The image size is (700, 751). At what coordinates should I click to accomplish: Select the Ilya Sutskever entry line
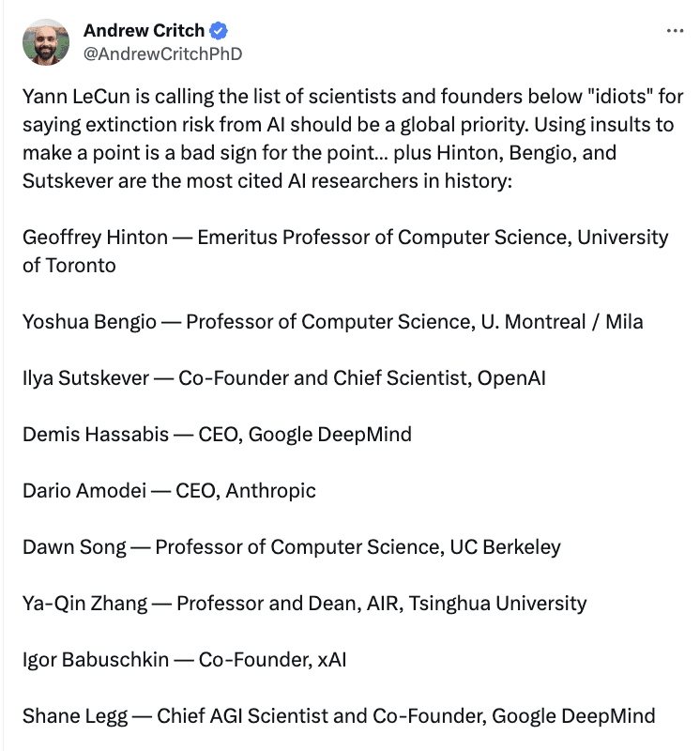284,378
